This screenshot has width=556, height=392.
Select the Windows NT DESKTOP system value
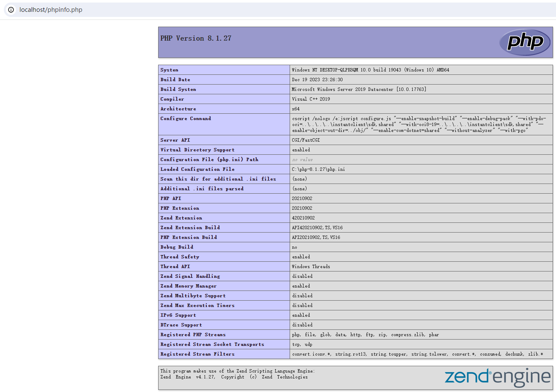point(370,70)
